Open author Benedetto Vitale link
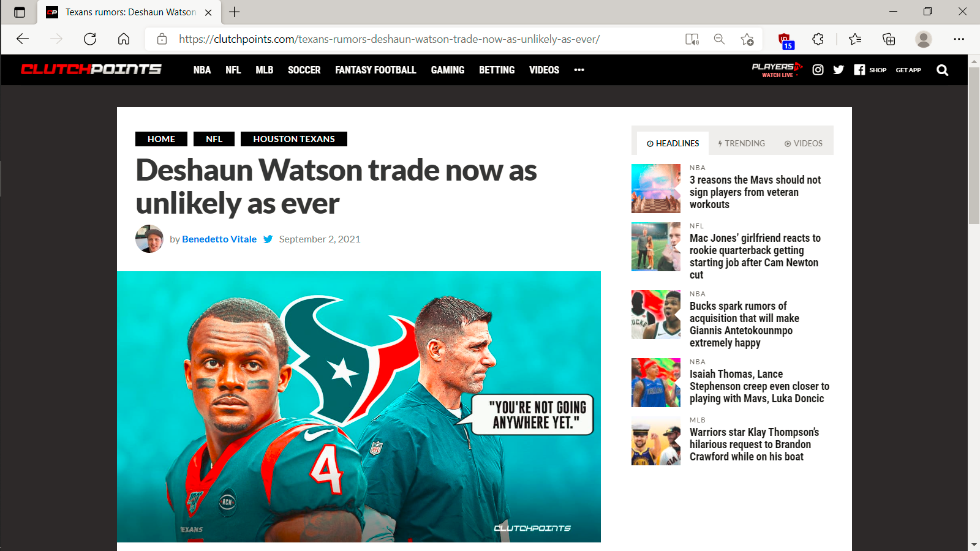This screenshot has height=551, width=980. click(219, 239)
